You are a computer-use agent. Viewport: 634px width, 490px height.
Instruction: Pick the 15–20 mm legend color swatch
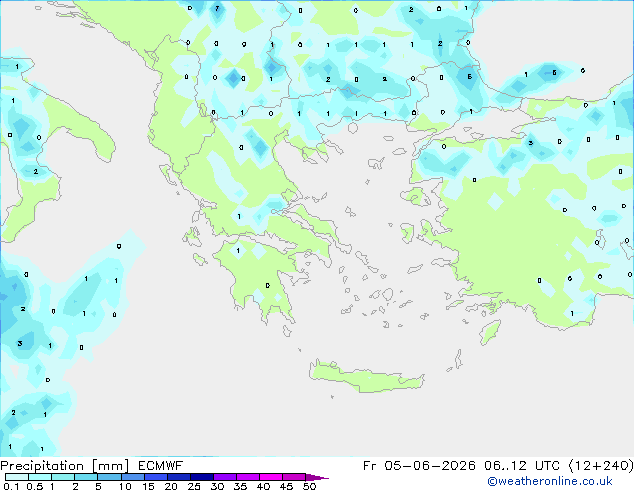point(156,477)
